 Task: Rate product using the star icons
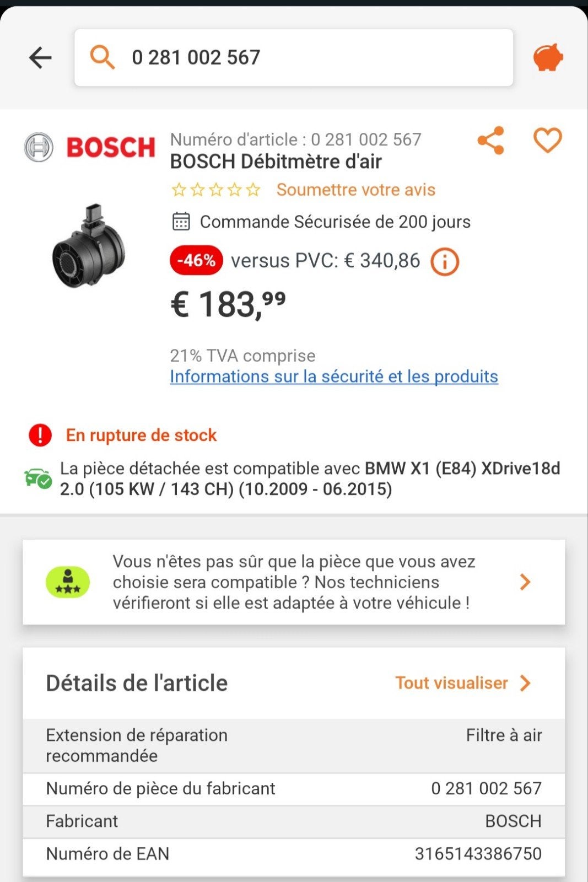click(216, 190)
